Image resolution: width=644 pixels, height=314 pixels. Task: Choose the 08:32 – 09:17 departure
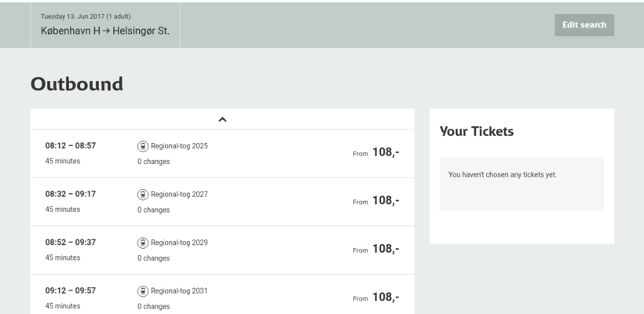tap(71, 195)
